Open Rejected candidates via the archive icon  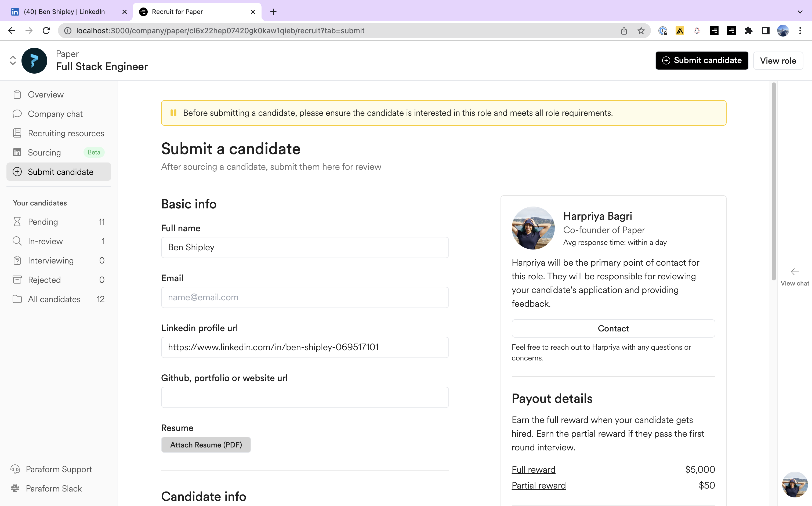[x=17, y=279]
